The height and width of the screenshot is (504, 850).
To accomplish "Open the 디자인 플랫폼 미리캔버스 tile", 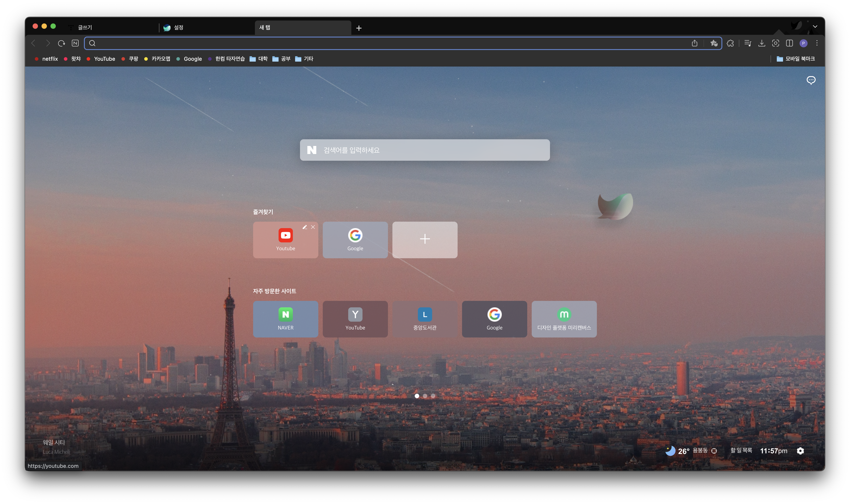I will [564, 319].
